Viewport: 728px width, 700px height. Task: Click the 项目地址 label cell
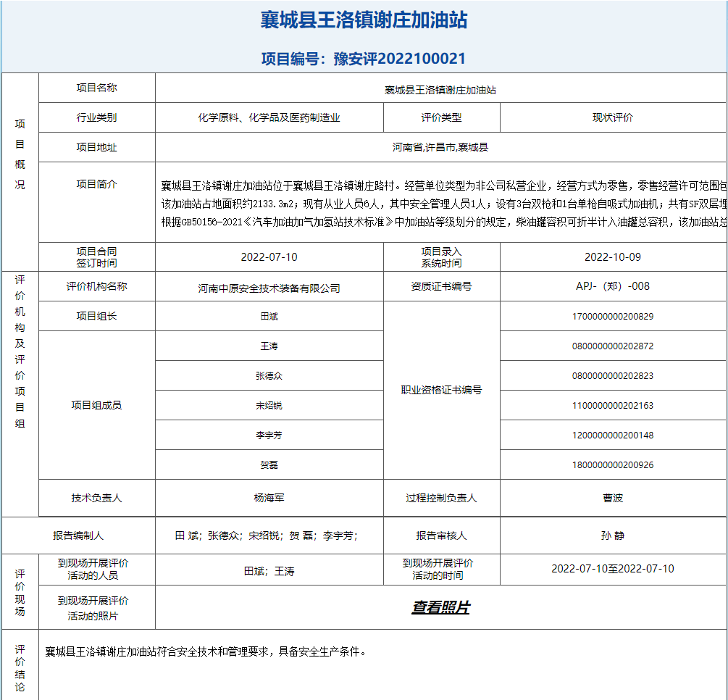pos(96,147)
